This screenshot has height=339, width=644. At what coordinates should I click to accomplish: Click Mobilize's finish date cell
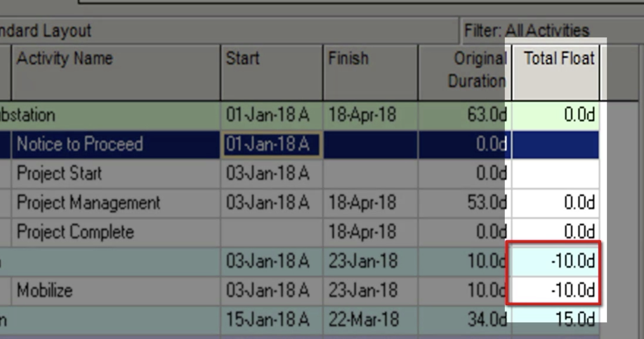click(370, 290)
